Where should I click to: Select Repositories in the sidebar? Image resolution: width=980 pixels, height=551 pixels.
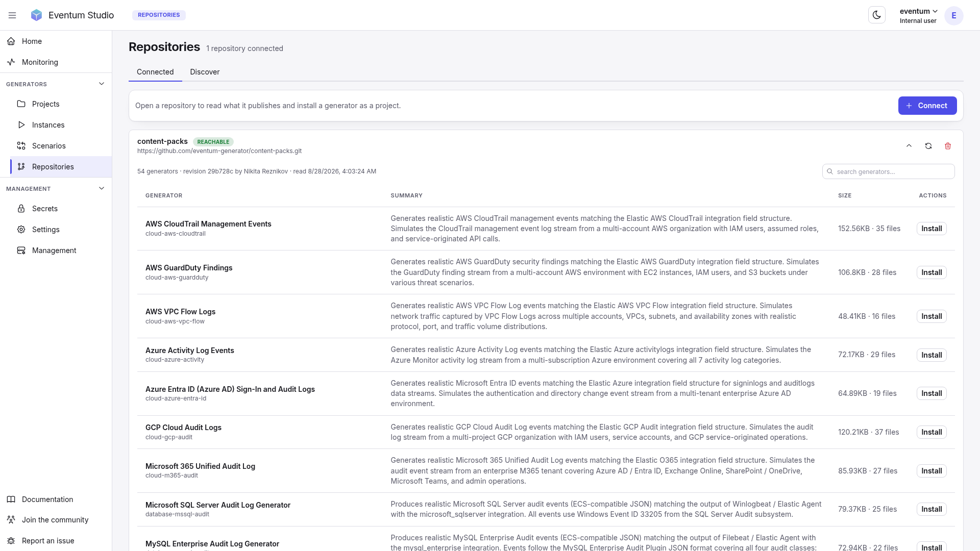point(61,167)
